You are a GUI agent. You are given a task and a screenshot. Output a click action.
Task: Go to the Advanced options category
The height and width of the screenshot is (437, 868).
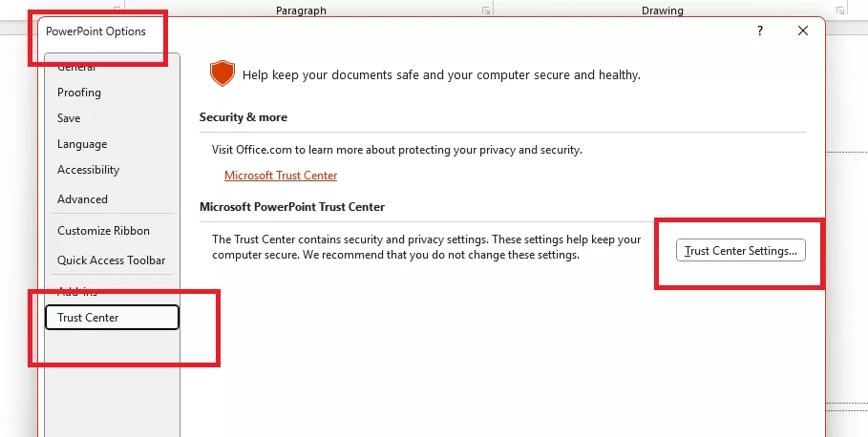(82, 199)
